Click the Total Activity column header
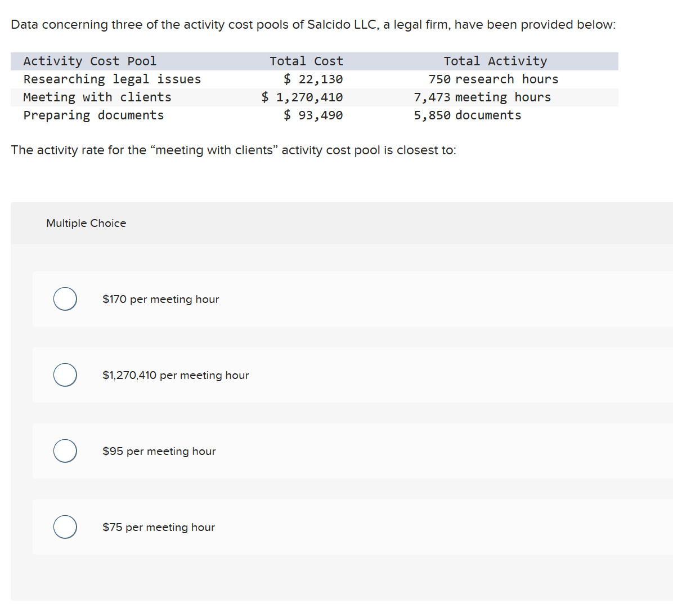 pyautogui.click(x=495, y=61)
